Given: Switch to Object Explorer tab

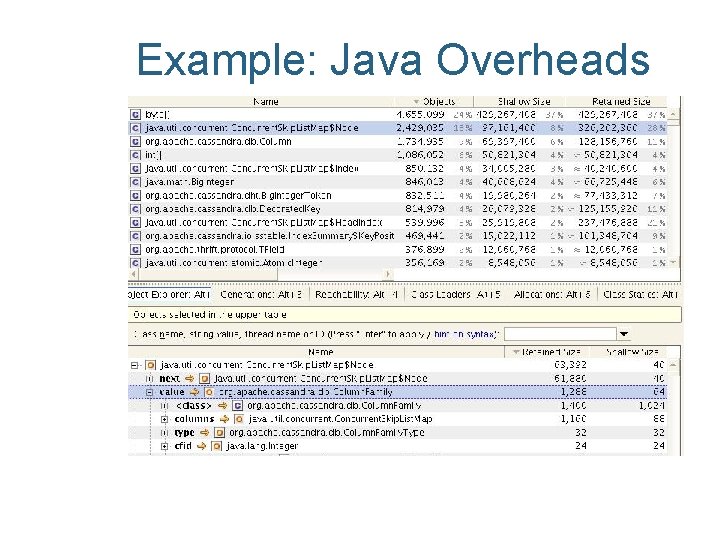Looking at the screenshot, I should 169,294.
